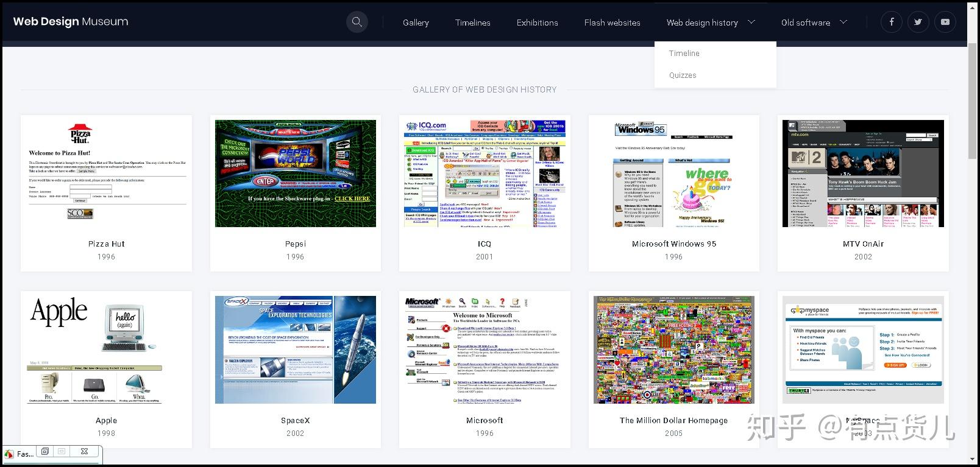Screen dimensions: 980x467
Task: Click the Apple title link
Action: pos(107,421)
